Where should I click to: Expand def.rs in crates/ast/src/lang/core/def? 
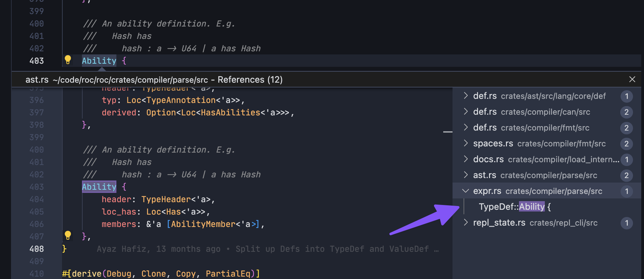click(x=466, y=96)
